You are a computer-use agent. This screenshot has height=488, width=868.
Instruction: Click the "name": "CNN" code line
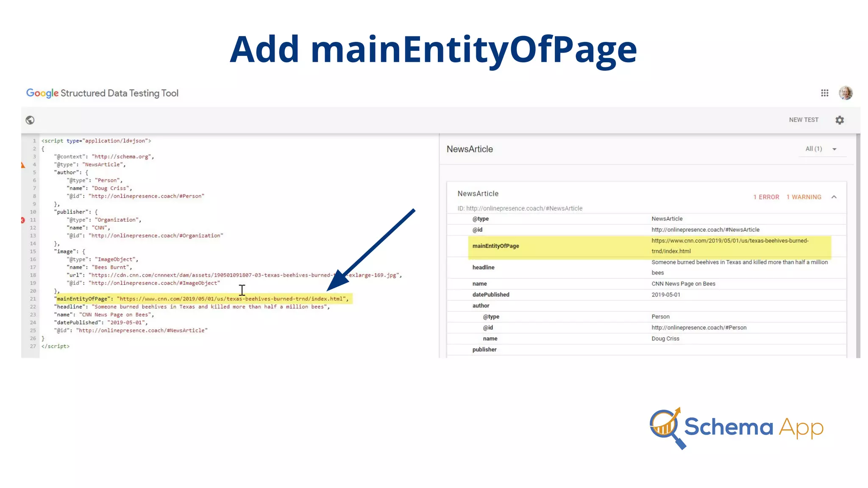click(x=88, y=228)
